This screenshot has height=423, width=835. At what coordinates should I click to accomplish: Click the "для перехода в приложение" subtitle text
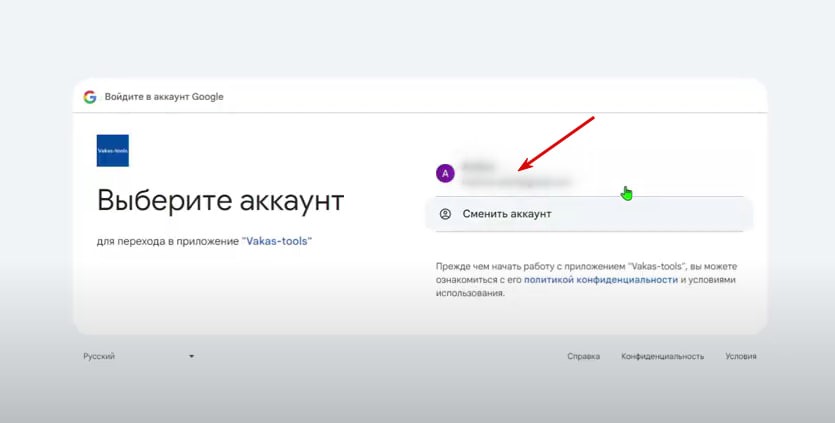[x=168, y=241]
